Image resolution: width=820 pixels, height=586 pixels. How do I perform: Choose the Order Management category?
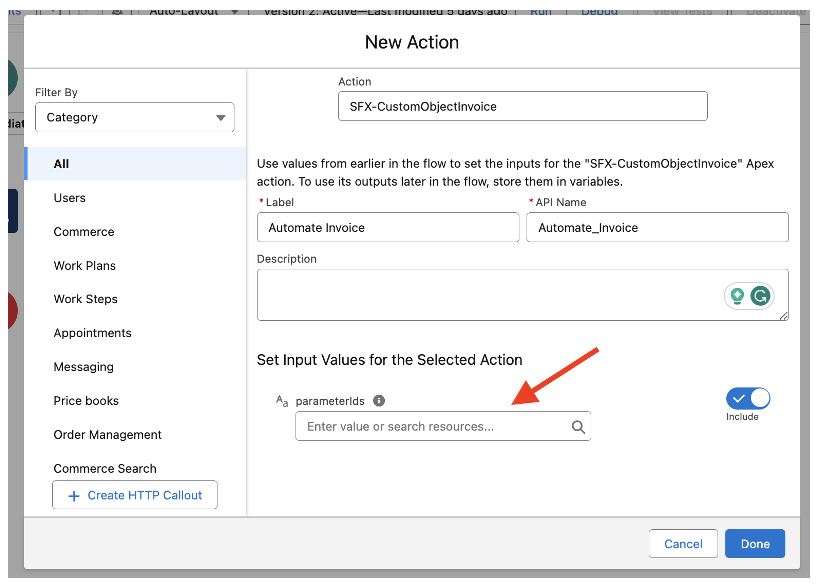[x=108, y=435]
